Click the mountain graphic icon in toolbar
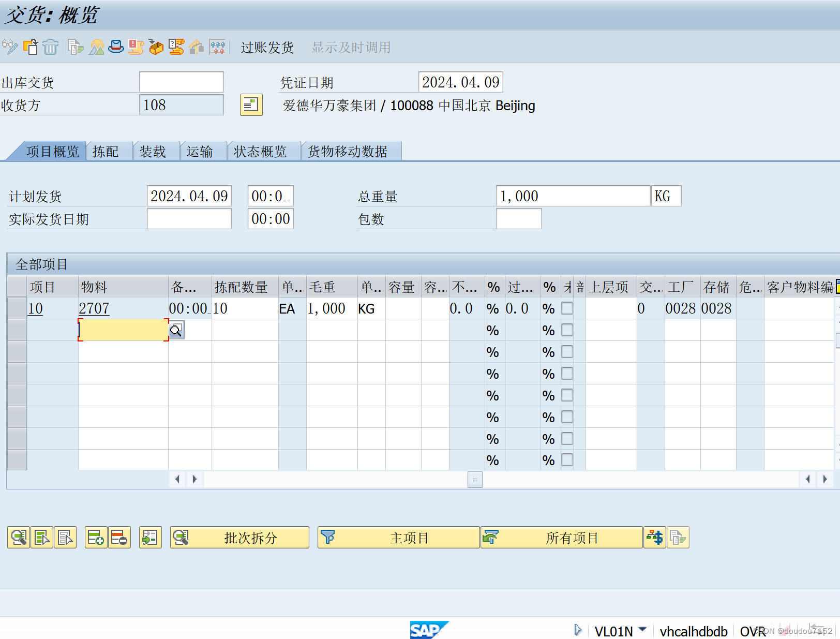Image resolution: width=840 pixels, height=639 pixels. (95, 47)
